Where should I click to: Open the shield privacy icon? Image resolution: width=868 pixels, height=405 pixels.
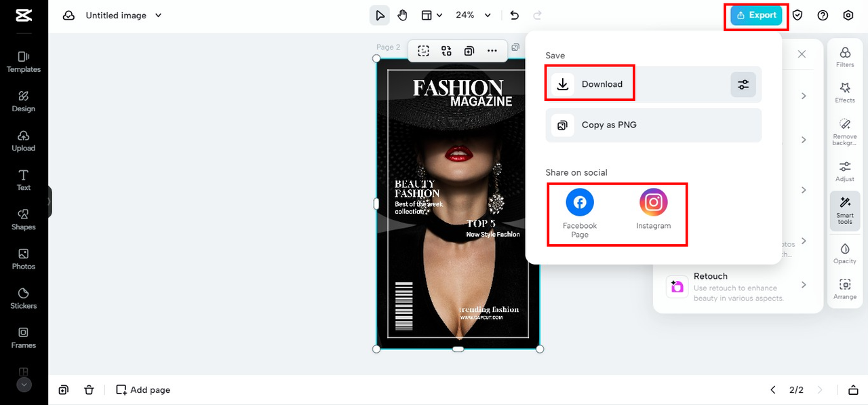(x=797, y=16)
